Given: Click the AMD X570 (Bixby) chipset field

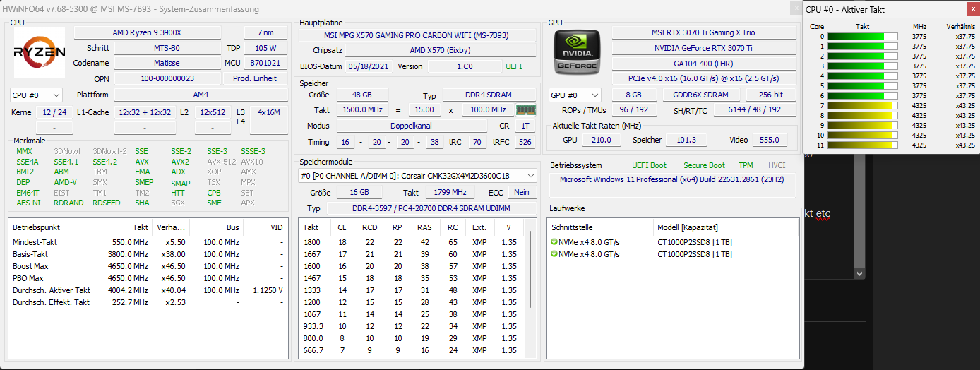Looking at the screenshot, I should [x=440, y=50].
